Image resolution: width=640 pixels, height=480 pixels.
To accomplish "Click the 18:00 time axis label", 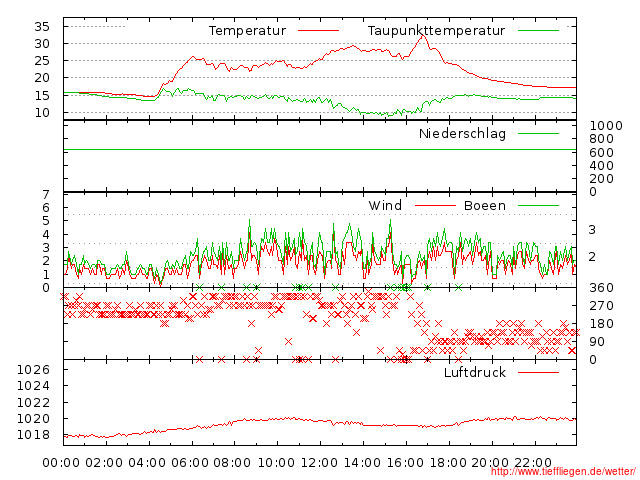I will (448, 463).
